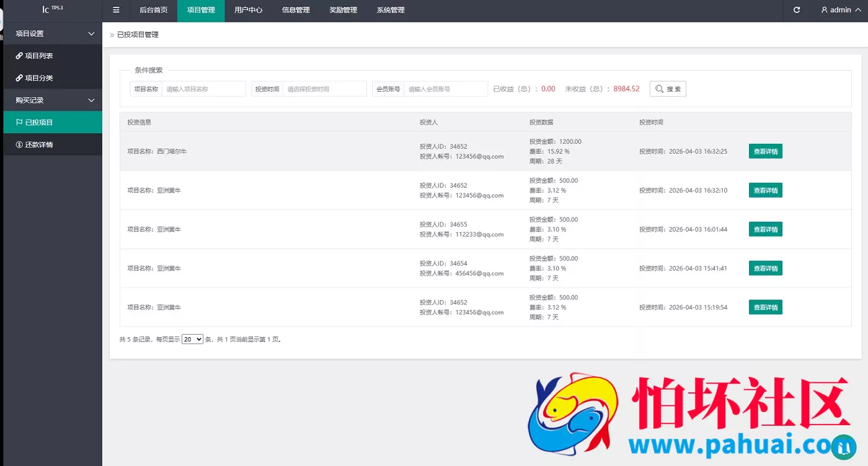
Task: Click the link icon beside 项目列表
Action: (19, 56)
